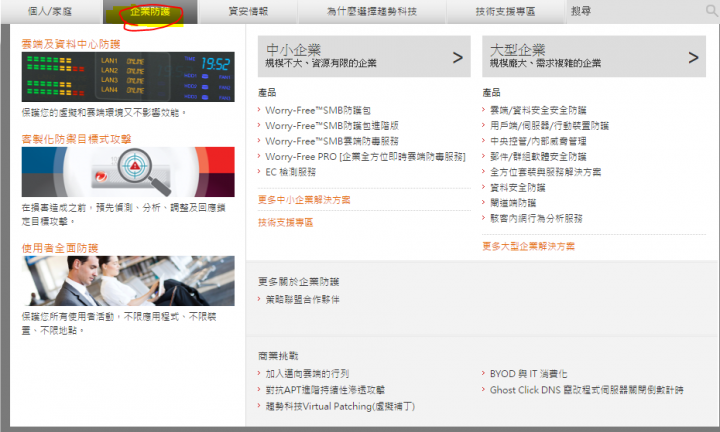Viewport: 720px width, 432px height.
Task: Click orange 技術支援專區 link under SMB products
Action: tap(286, 222)
